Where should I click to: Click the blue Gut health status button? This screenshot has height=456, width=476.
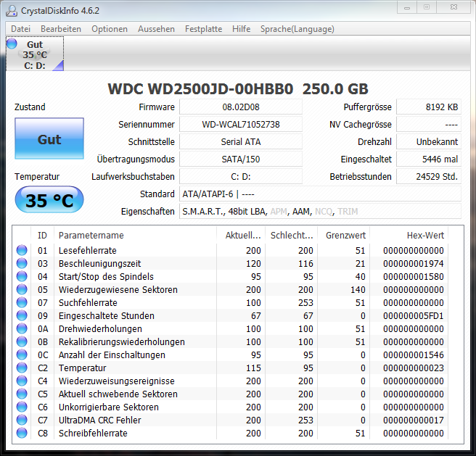[x=49, y=138]
